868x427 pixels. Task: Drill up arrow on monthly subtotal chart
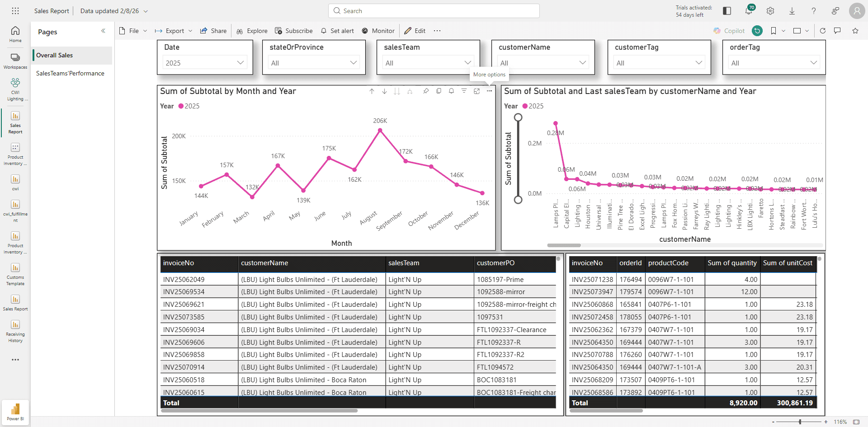[372, 91]
